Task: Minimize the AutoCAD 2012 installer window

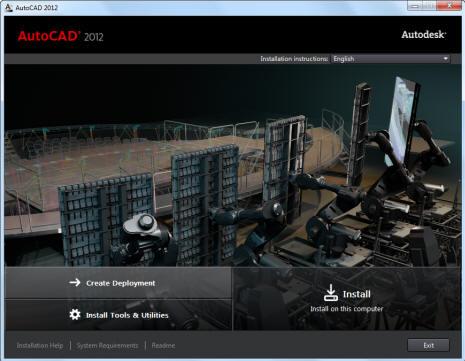Action: (x=415, y=6)
